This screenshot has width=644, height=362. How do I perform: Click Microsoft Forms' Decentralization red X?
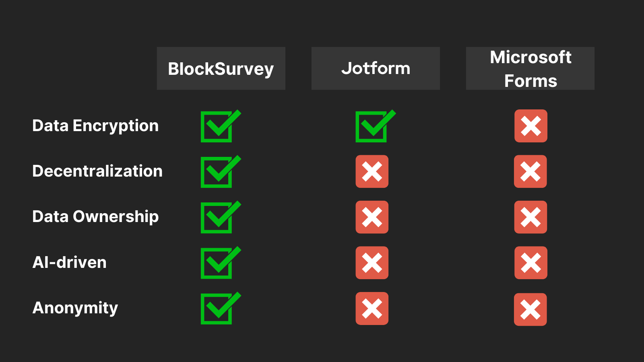click(x=530, y=171)
